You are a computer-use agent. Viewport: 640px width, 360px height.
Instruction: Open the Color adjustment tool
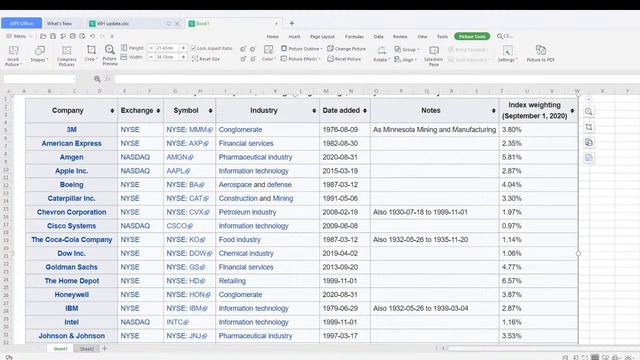[268, 53]
